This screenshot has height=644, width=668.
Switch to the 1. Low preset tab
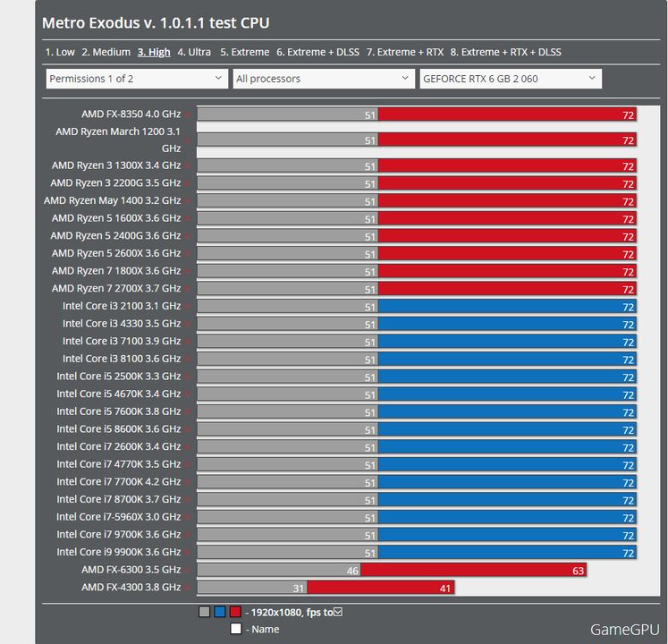click(x=60, y=52)
